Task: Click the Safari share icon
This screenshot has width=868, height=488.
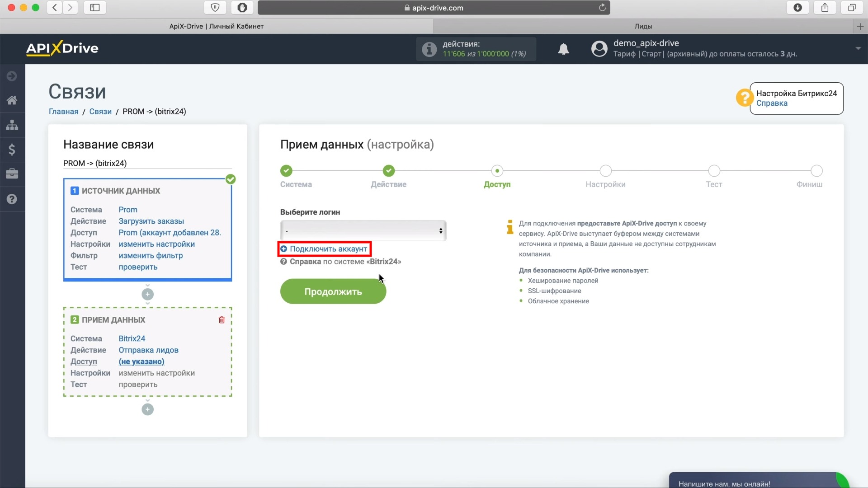Action: click(x=825, y=7)
